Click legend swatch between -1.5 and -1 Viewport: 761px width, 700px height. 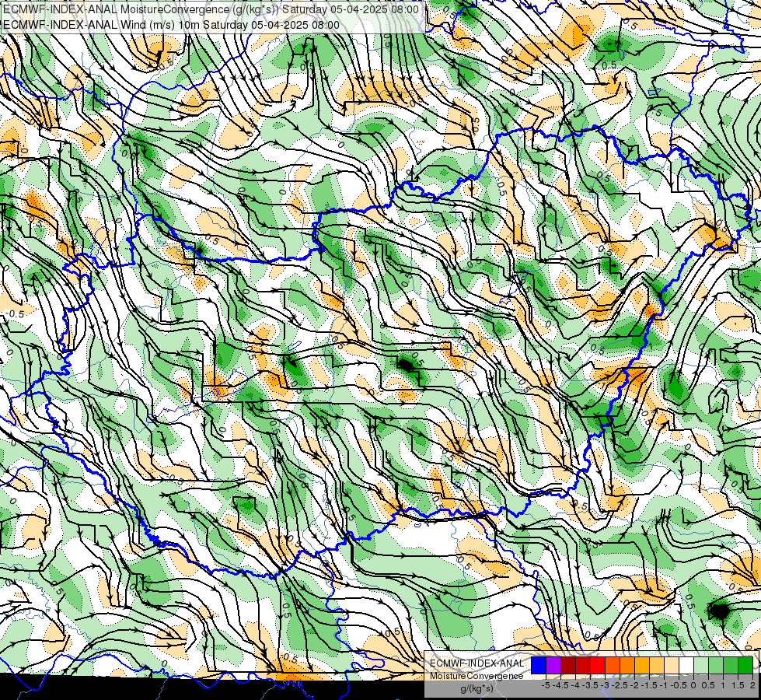click(657, 666)
